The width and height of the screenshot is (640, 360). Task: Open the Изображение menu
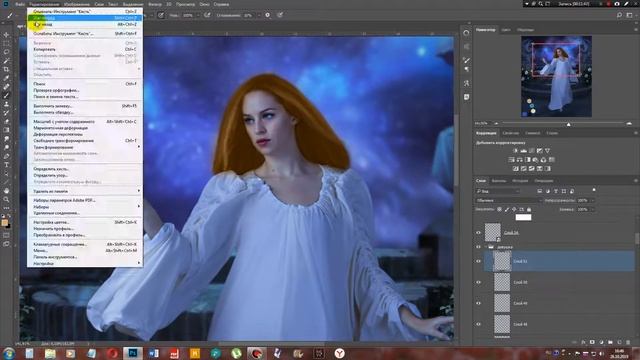click(76, 4)
